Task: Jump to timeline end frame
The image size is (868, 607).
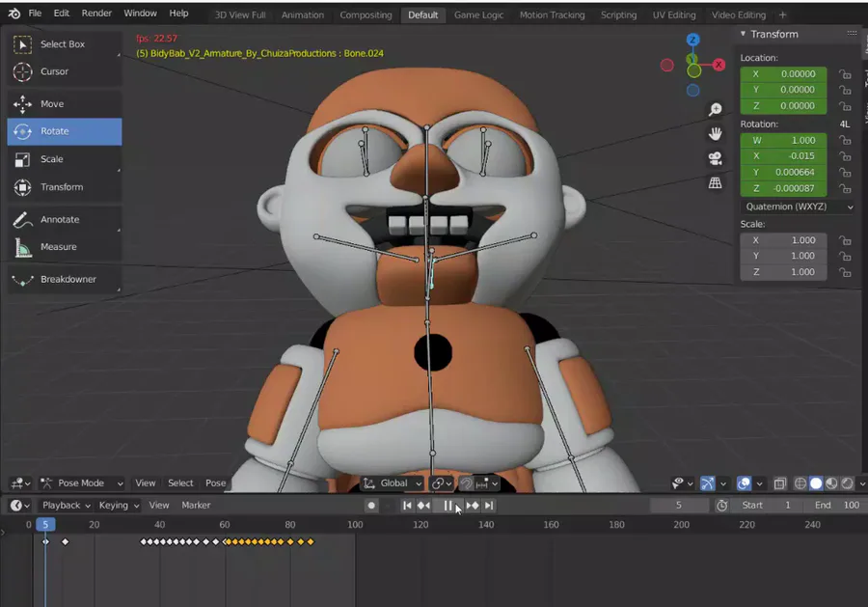Action: click(x=488, y=506)
